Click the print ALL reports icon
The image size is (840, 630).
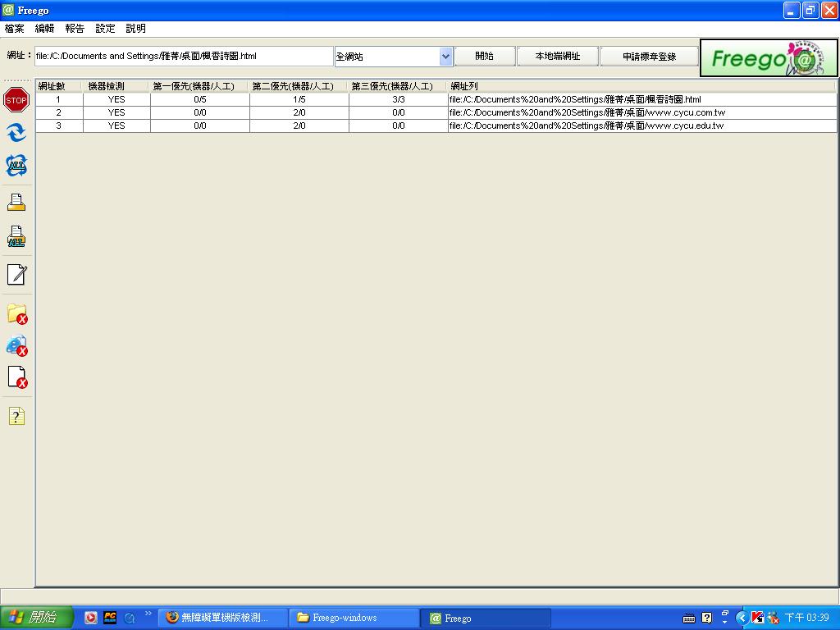click(16, 236)
